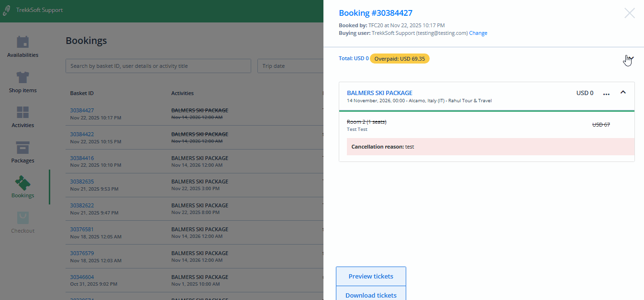The image size is (644, 300).
Task: Click Change link for buying user
Action: (x=478, y=33)
